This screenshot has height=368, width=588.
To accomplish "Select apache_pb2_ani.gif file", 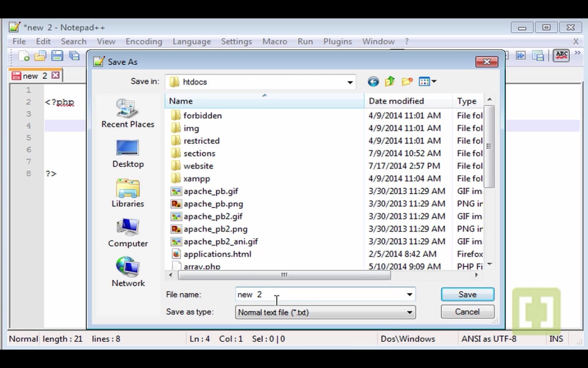I will coord(214,241).
